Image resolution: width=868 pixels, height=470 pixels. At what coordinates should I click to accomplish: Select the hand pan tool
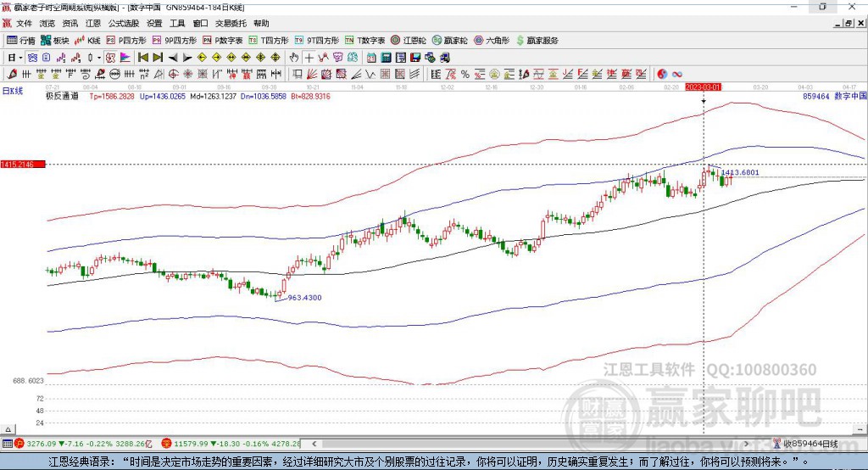click(x=294, y=58)
